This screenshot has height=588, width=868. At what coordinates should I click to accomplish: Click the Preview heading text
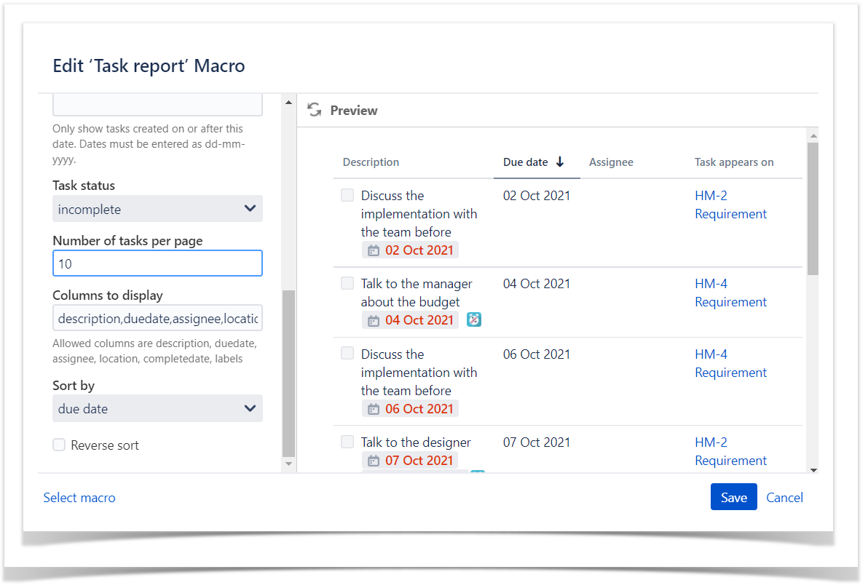tap(354, 111)
